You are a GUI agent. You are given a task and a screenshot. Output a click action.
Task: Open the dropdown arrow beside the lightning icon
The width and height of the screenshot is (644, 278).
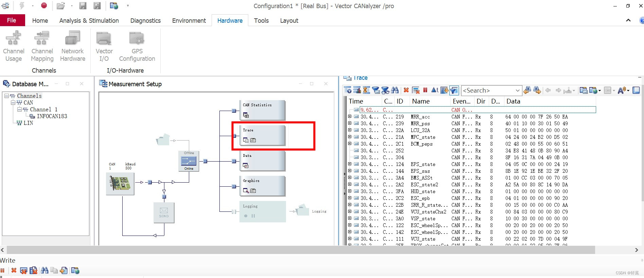[x=33, y=6]
